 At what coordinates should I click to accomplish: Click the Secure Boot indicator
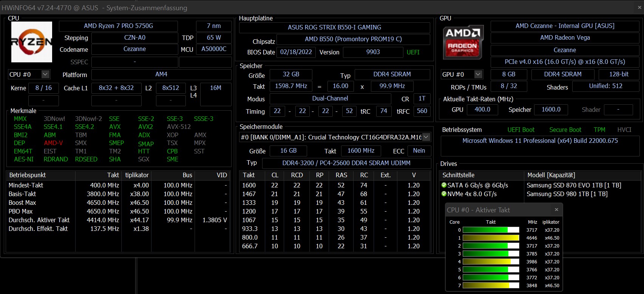point(565,130)
